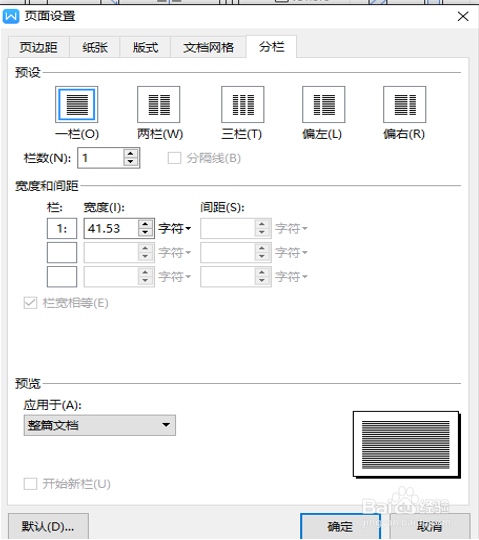Click the 默认(D)... button
Image resolution: width=479 pixels, height=540 pixels.
pyautogui.click(x=48, y=526)
